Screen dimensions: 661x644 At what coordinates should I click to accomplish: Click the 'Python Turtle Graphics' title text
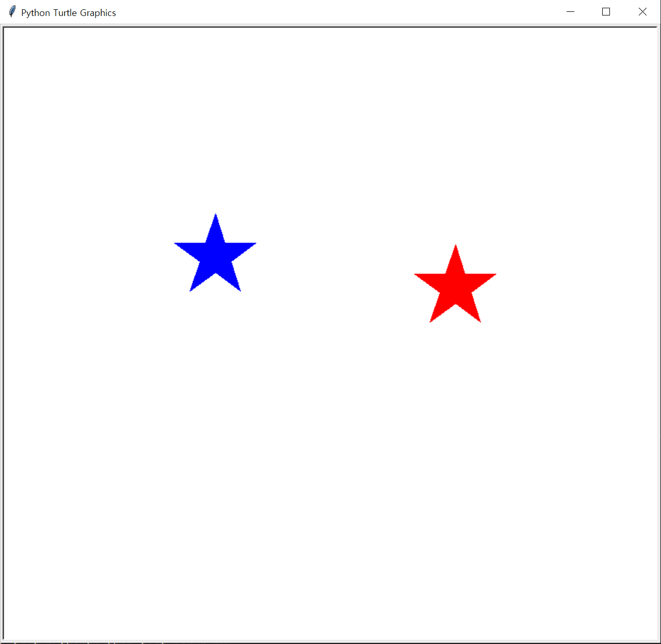(x=69, y=13)
